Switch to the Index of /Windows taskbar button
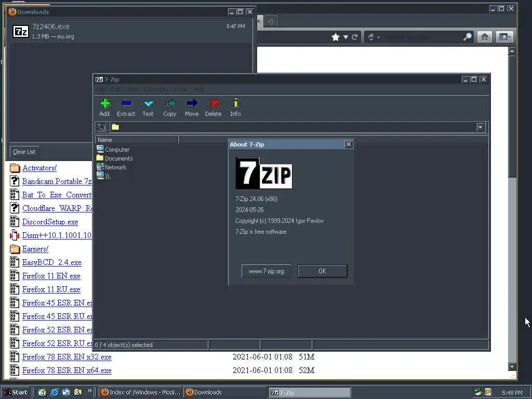Image resolution: width=532 pixels, height=399 pixels. tap(140, 392)
